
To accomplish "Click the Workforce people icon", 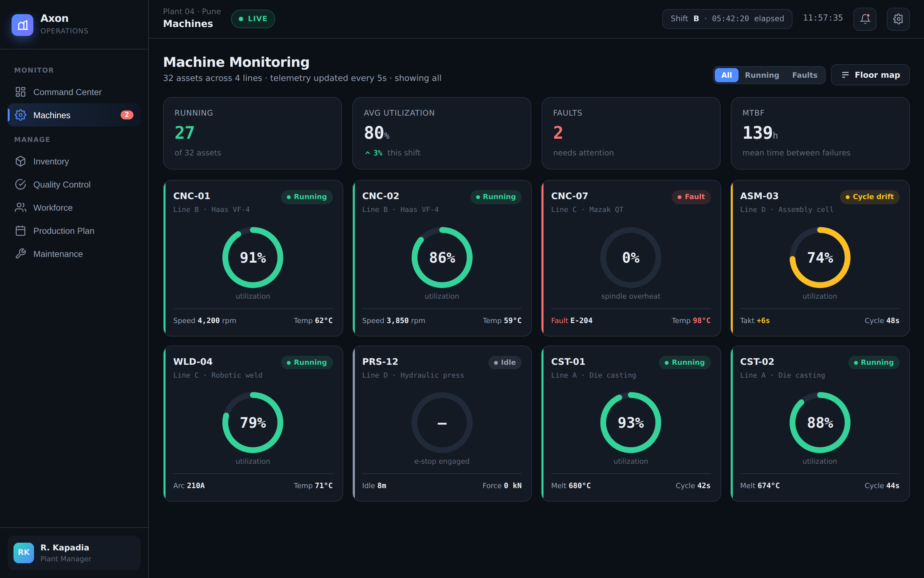I will pyautogui.click(x=21, y=207).
